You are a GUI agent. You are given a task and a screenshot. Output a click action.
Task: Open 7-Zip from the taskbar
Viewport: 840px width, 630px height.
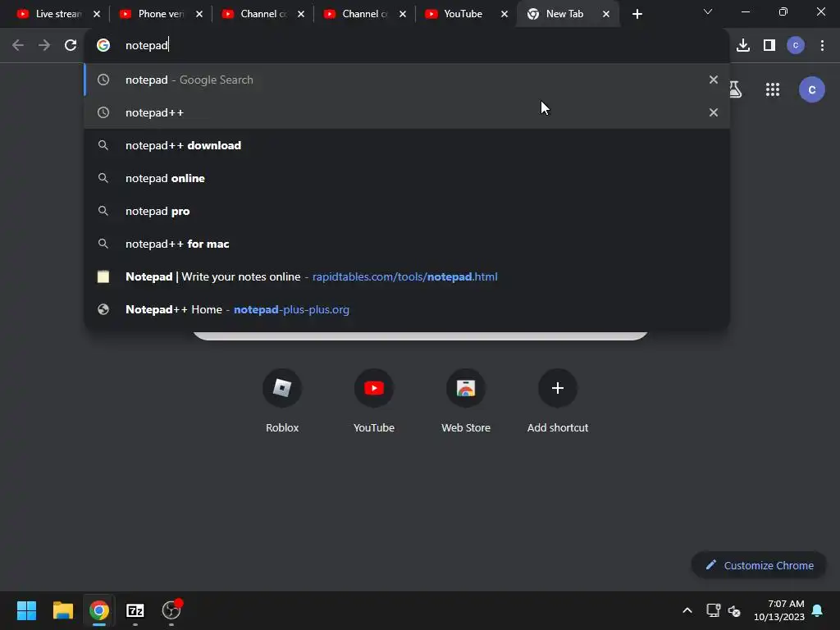point(135,610)
